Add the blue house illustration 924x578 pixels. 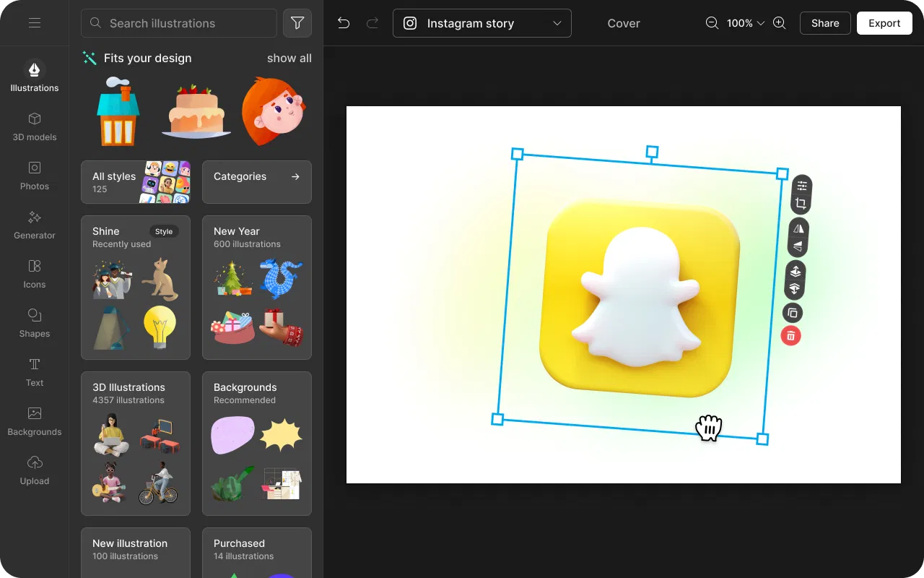point(118,111)
